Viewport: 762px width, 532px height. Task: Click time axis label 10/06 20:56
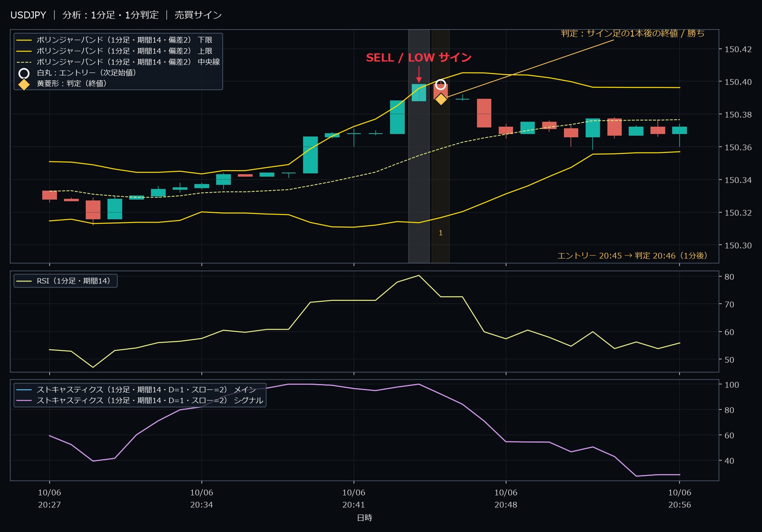click(x=680, y=499)
